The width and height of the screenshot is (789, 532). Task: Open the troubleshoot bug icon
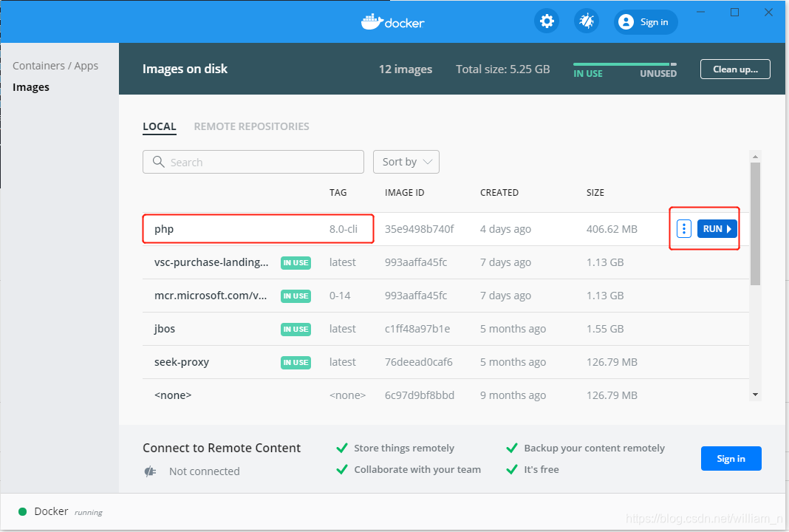587,21
